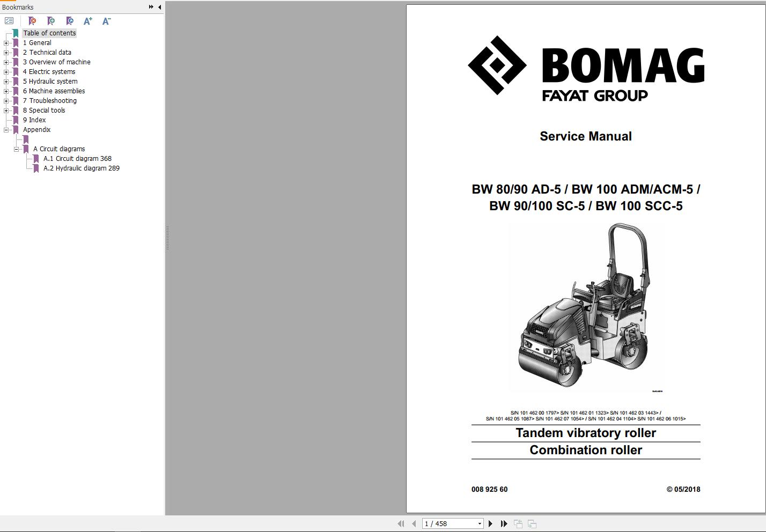Click the next view icon in bottom bar
This screenshot has width=766, height=532.
pyautogui.click(x=532, y=523)
